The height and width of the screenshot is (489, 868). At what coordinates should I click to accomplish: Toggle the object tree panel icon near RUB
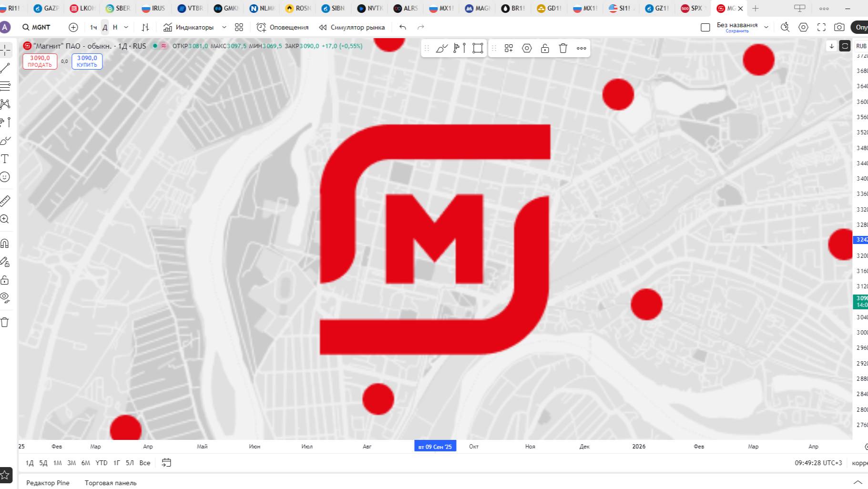coord(845,46)
